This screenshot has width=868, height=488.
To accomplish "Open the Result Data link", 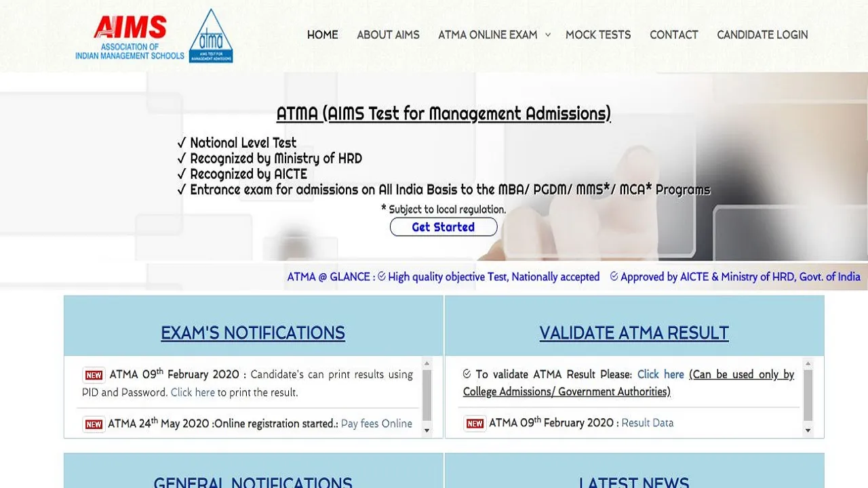I will coord(648,423).
